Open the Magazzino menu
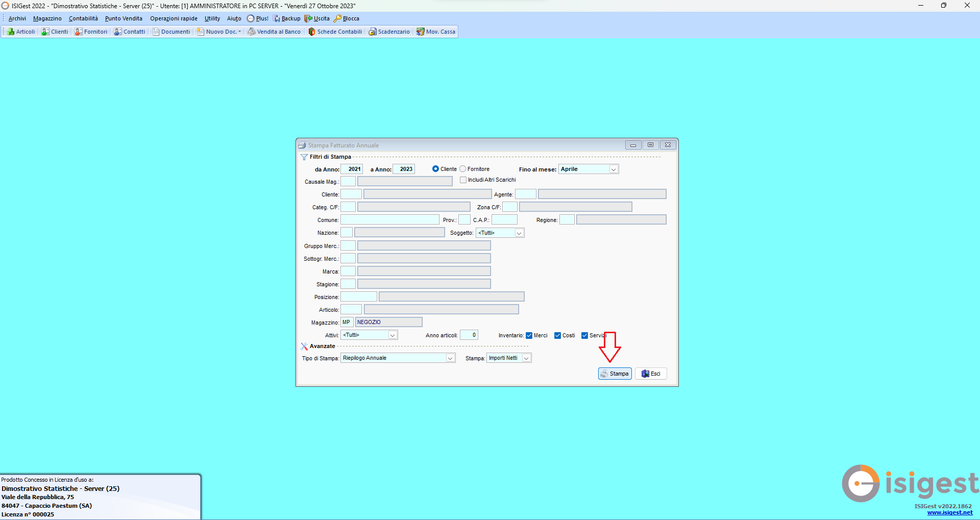The width and height of the screenshot is (980, 520). tap(47, 18)
